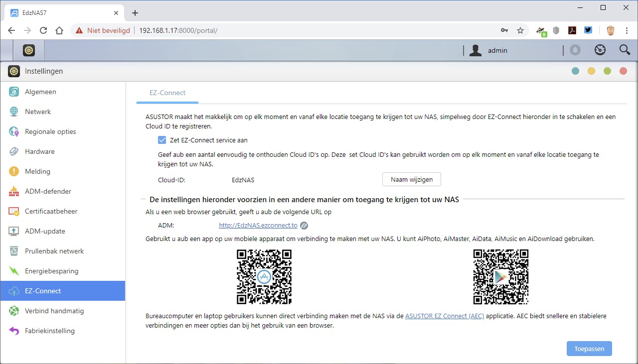The width and height of the screenshot is (638, 364).
Task: Click the App Store QR code
Action: (264, 277)
